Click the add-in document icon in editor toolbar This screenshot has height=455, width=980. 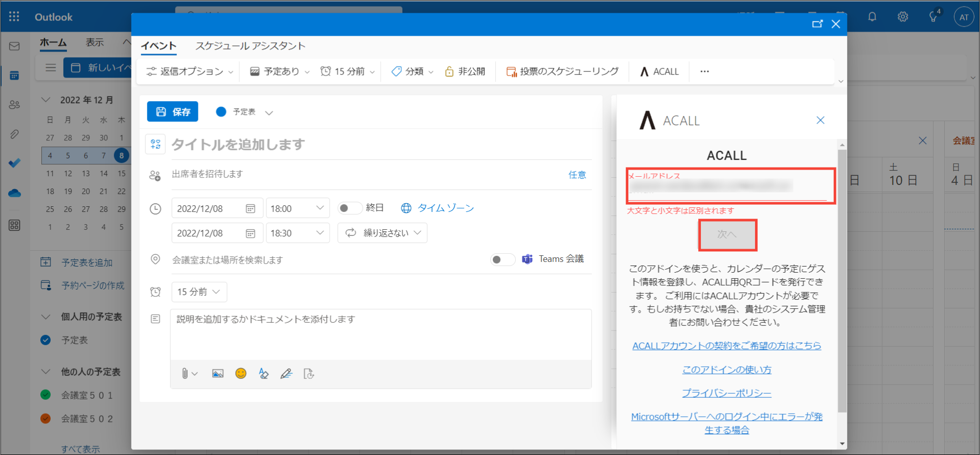[309, 374]
